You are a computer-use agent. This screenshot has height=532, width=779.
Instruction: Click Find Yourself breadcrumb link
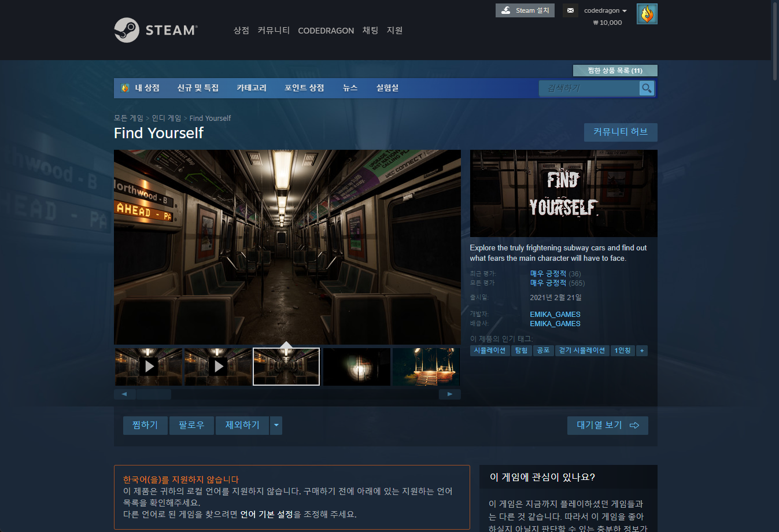point(210,118)
